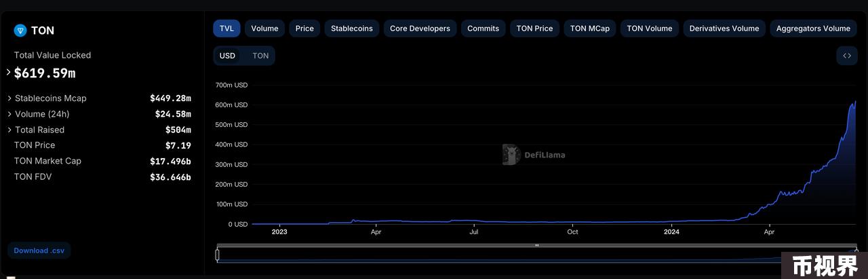The width and height of the screenshot is (868, 279).
Task: Open the embed chart code icon
Action: (x=847, y=56)
